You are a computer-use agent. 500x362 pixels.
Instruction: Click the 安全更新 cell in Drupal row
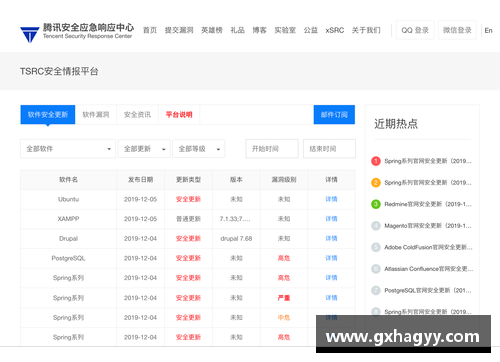[188, 239]
